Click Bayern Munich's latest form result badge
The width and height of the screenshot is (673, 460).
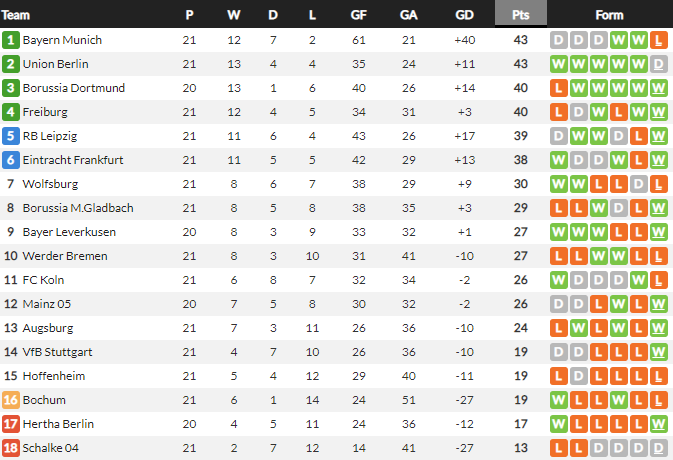[658, 40]
